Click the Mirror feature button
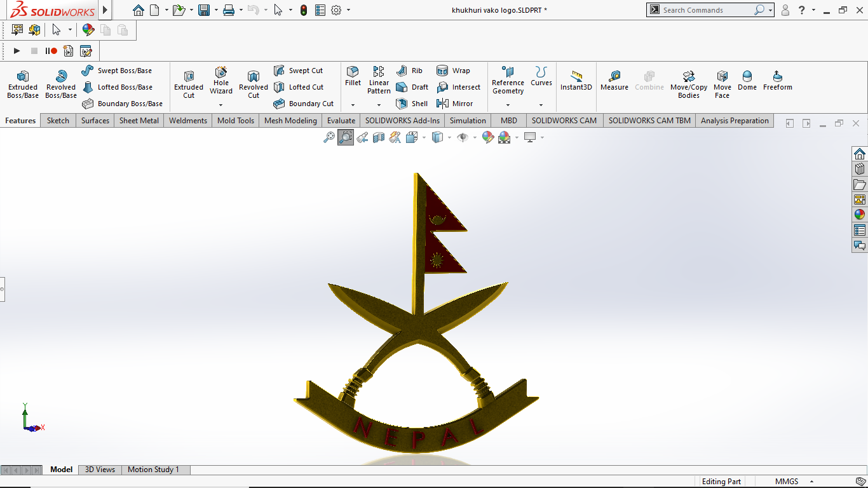This screenshot has height=488, width=868. tap(455, 104)
